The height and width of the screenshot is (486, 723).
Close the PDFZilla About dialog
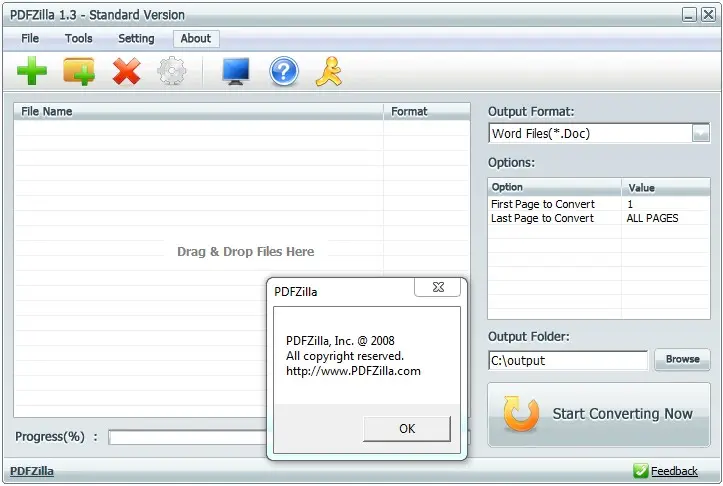[438, 287]
